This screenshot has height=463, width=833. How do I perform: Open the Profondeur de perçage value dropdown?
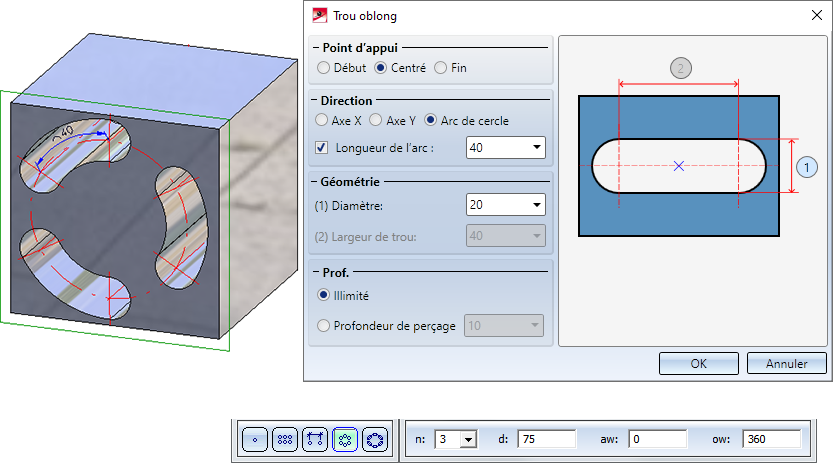535,325
